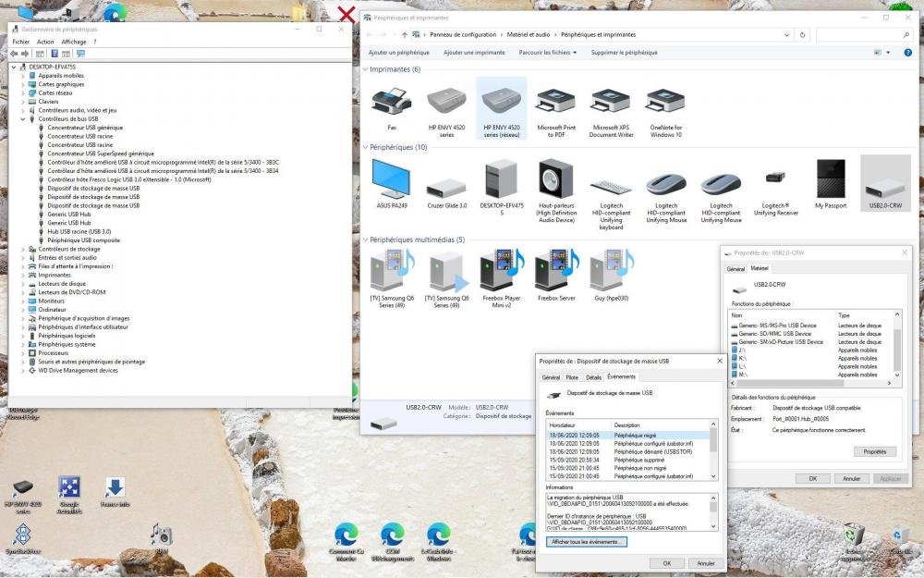Image resolution: width=924 pixels, height=578 pixels.
Task: Expand the Cartes graphiques tree node
Action: coord(23,84)
